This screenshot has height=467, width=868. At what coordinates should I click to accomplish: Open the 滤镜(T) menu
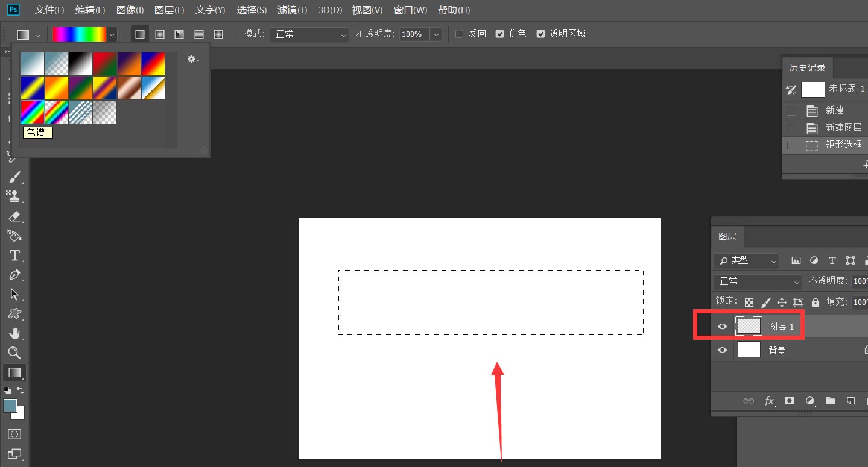[292, 10]
